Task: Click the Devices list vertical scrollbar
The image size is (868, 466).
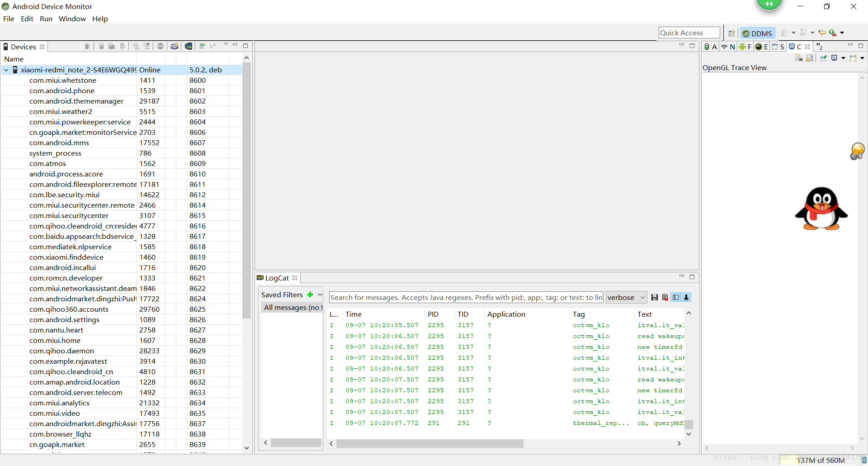Action: coord(246,190)
